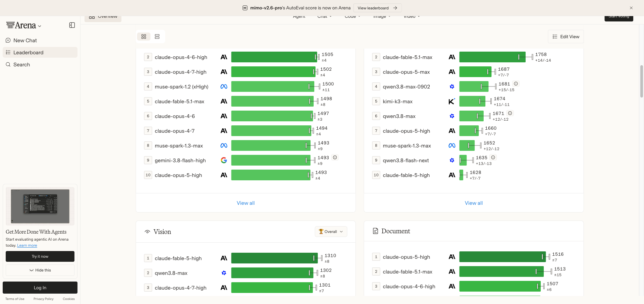The image size is (644, 304).
Task: Click the model name gemini-3.8-flash-high
Action: [x=180, y=161]
